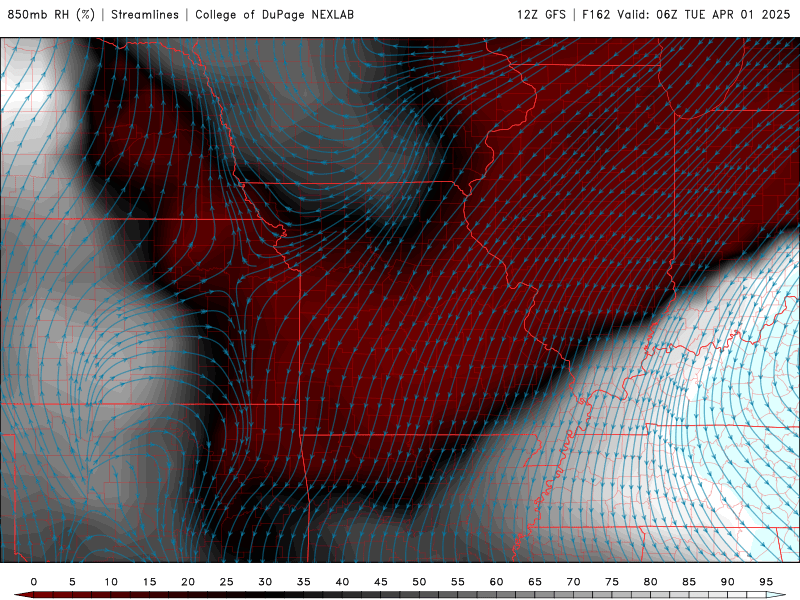
Task: Select the 75 label on the colorbar
Action: (612, 582)
